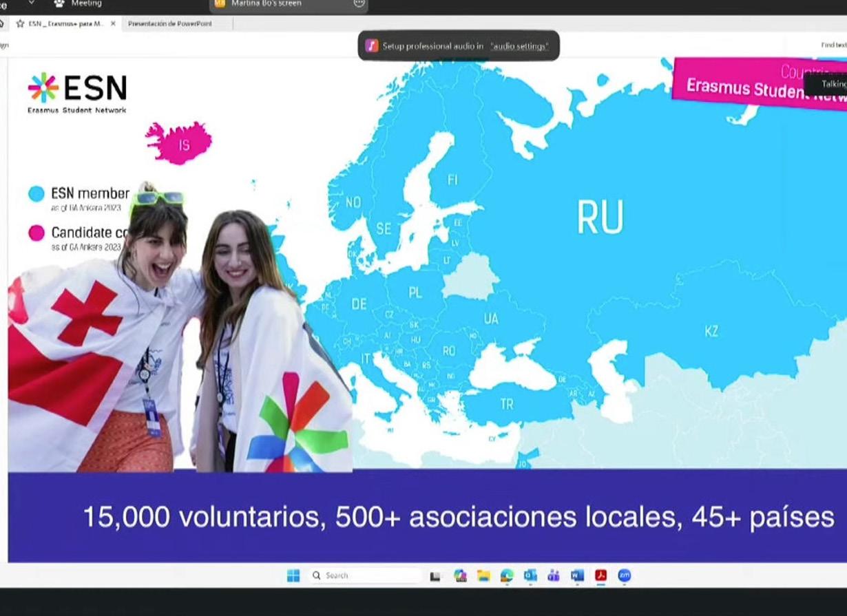Click the ESN logo on the slide
The height and width of the screenshot is (616, 847).
click(77, 92)
